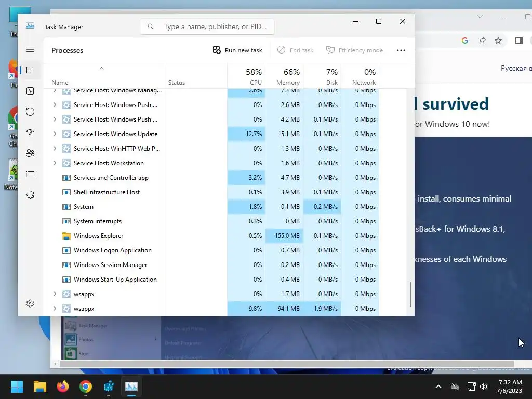Open the browser tab search chevron
Image resolution: width=532 pixels, height=399 pixels.
coord(480,17)
